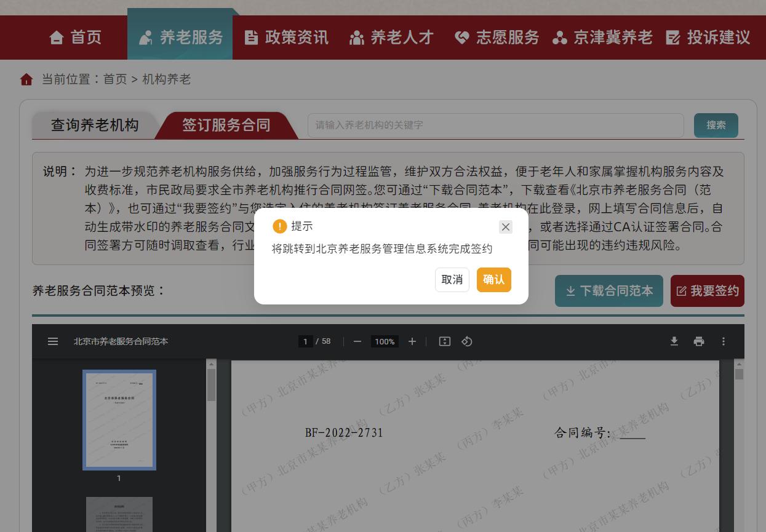Open the PDF viewer more-options menu
The height and width of the screenshot is (532, 766).
pyautogui.click(x=724, y=341)
